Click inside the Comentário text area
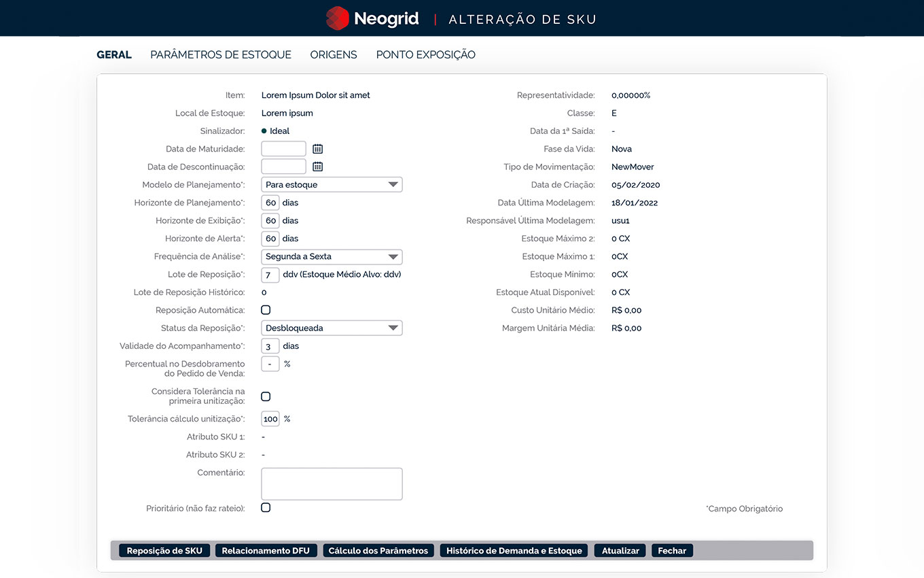Image resolution: width=924 pixels, height=578 pixels. pyautogui.click(x=332, y=483)
